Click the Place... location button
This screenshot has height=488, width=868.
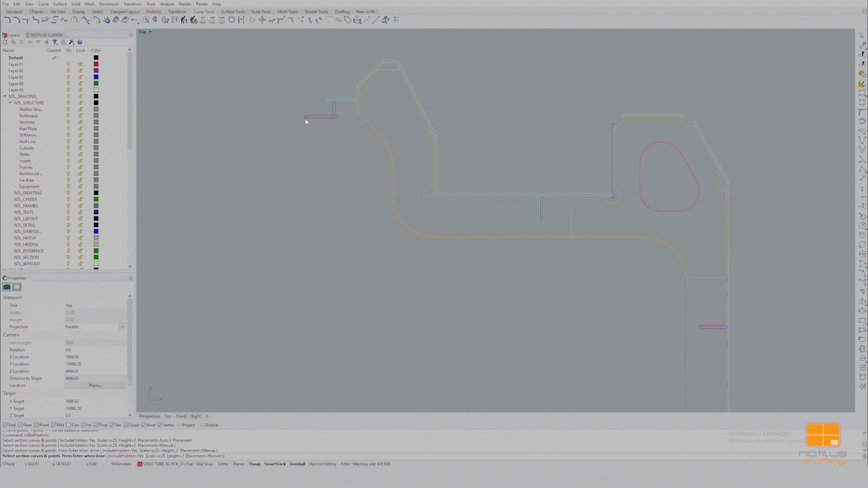click(x=95, y=385)
